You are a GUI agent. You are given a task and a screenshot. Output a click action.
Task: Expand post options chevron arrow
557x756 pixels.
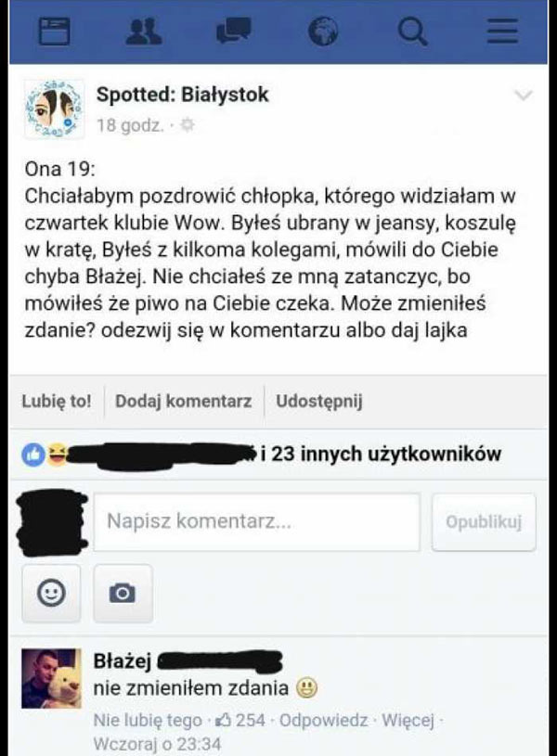coord(524,95)
